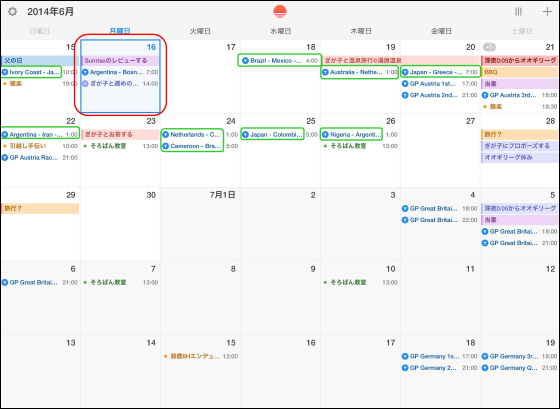Add a new event with plus icon
Viewport: 560px width, 409px height.
(x=547, y=11)
